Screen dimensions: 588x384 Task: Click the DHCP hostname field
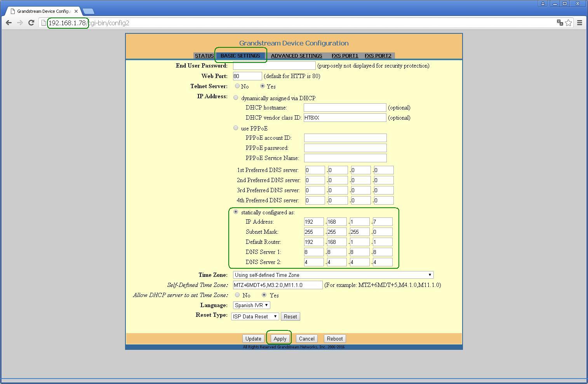pos(345,108)
